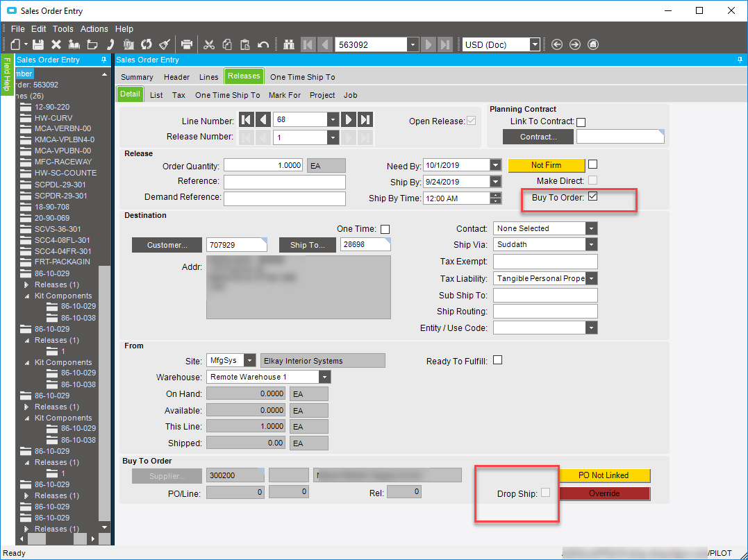The width and height of the screenshot is (748, 560).
Task: Click the Save floppy disk icon
Action: [38, 44]
